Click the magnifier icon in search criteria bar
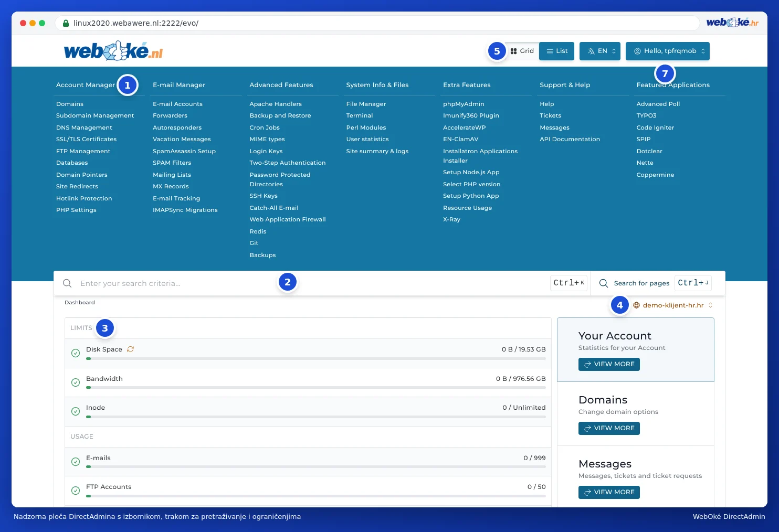779x532 pixels. pyautogui.click(x=67, y=283)
